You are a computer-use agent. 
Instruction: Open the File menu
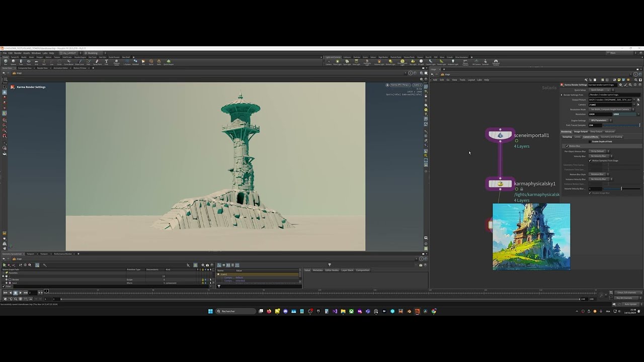point(5,53)
